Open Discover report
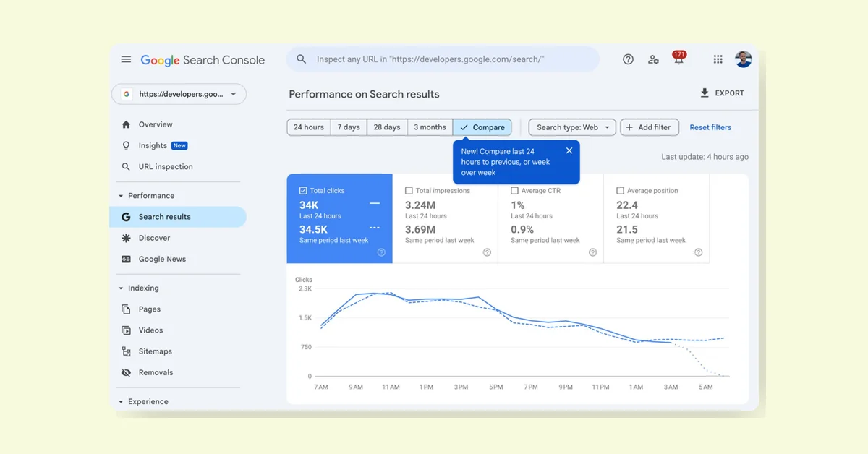Image resolution: width=868 pixels, height=454 pixels. tap(155, 238)
